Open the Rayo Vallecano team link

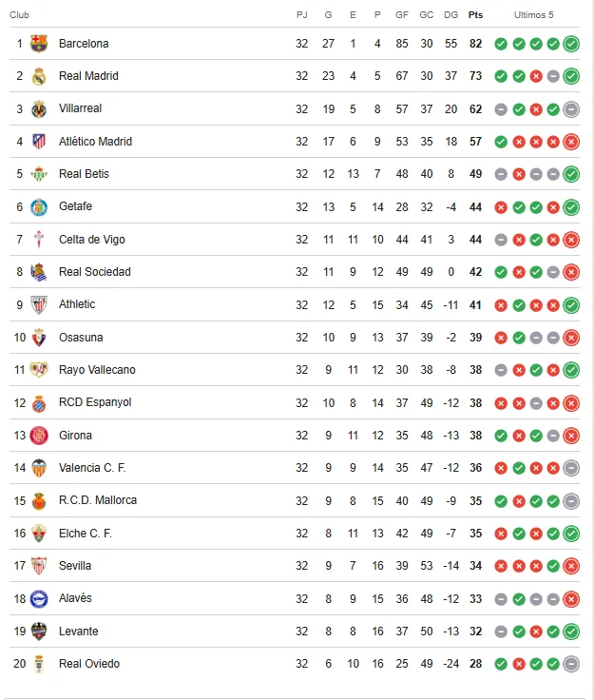pyautogui.click(x=97, y=370)
